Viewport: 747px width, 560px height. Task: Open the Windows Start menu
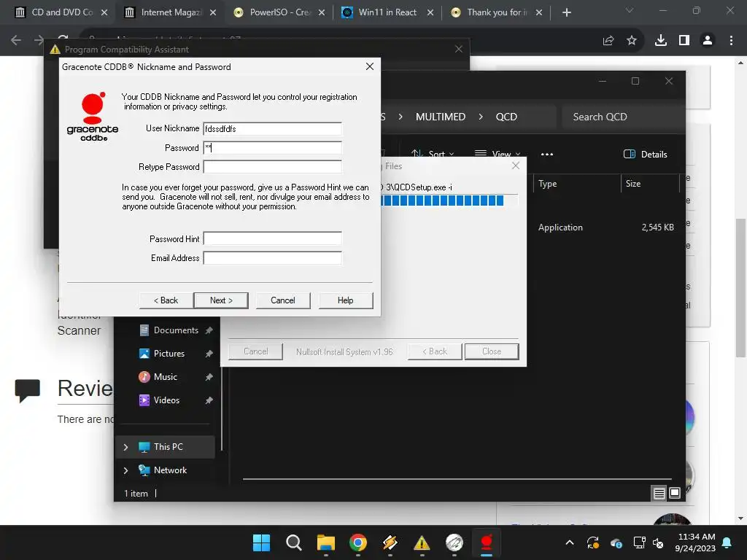(261, 542)
